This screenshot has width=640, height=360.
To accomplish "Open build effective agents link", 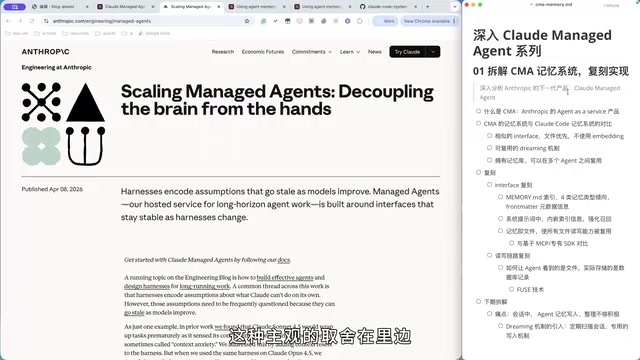I will pos(285,277).
